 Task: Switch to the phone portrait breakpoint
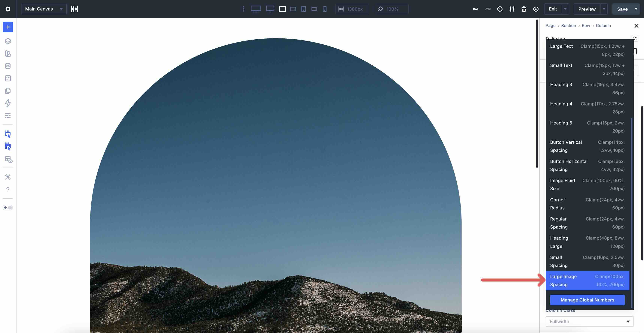324,9
